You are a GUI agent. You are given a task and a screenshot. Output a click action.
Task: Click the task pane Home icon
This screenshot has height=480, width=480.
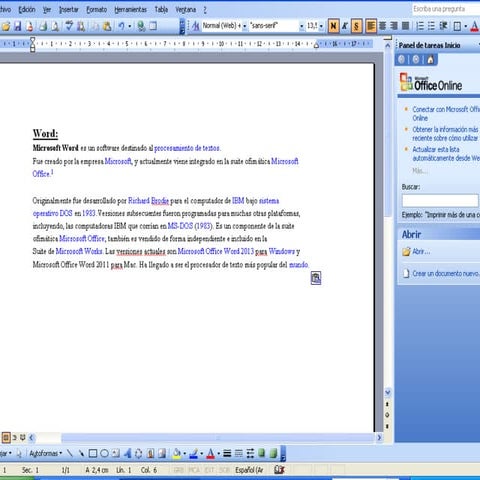pos(431,60)
